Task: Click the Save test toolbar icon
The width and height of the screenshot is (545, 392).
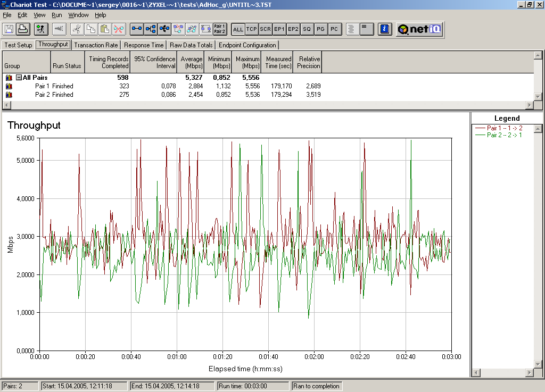Action: point(10,29)
